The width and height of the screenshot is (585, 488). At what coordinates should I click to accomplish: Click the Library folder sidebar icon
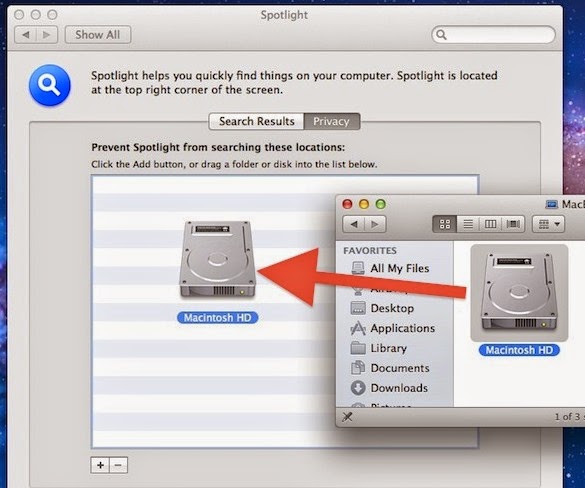[358, 348]
